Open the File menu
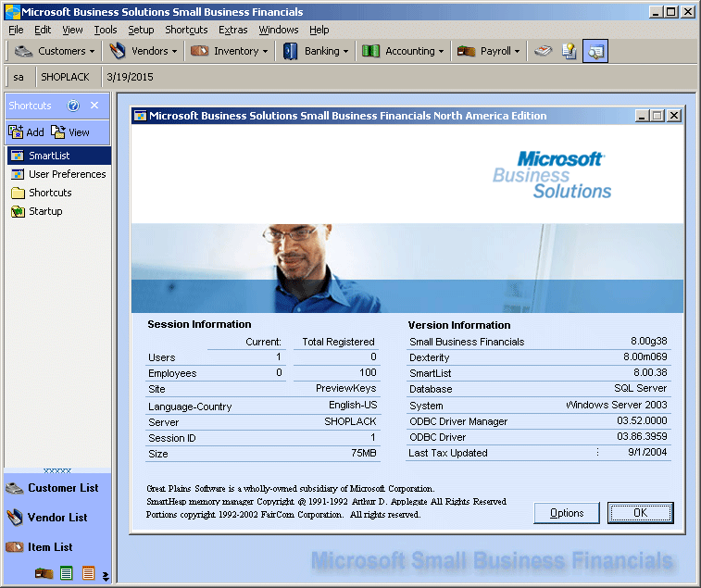Screen dimensions: 701x588 (16, 30)
